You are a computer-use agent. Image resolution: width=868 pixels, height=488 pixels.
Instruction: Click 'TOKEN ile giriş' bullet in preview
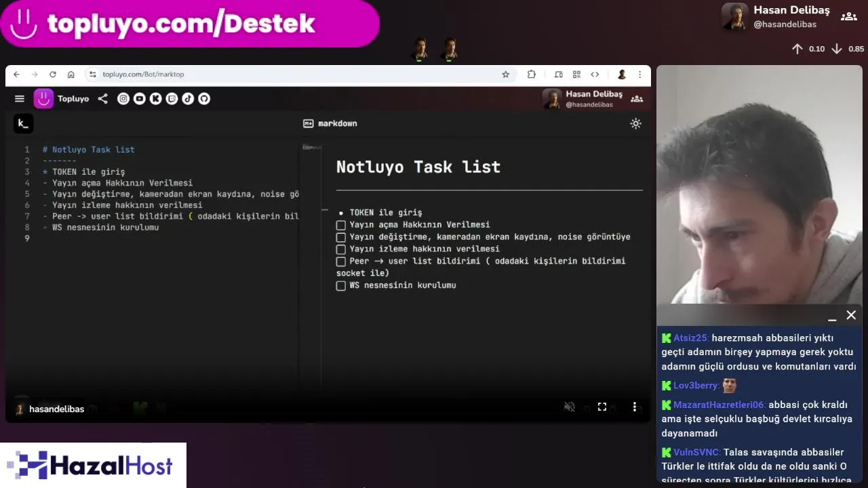[386, 213]
